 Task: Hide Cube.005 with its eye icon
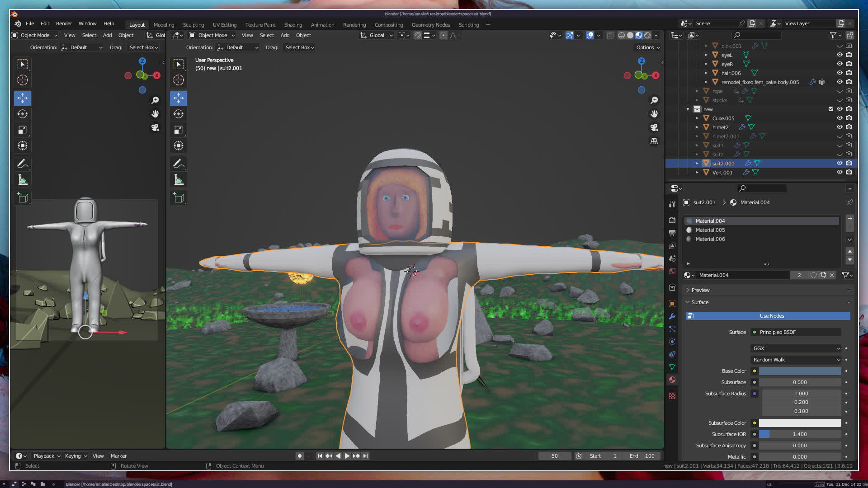click(840, 118)
